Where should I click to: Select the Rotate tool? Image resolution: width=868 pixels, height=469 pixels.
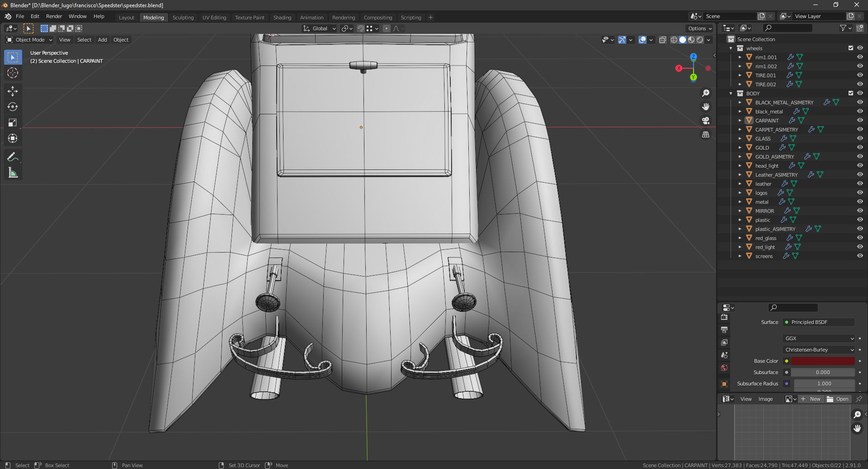(x=13, y=107)
